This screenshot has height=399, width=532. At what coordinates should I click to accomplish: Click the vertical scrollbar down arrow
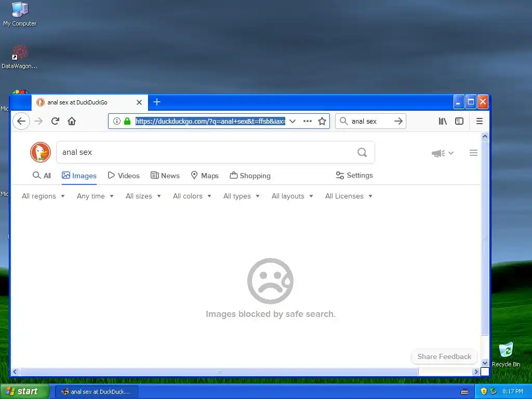coord(485,363)
